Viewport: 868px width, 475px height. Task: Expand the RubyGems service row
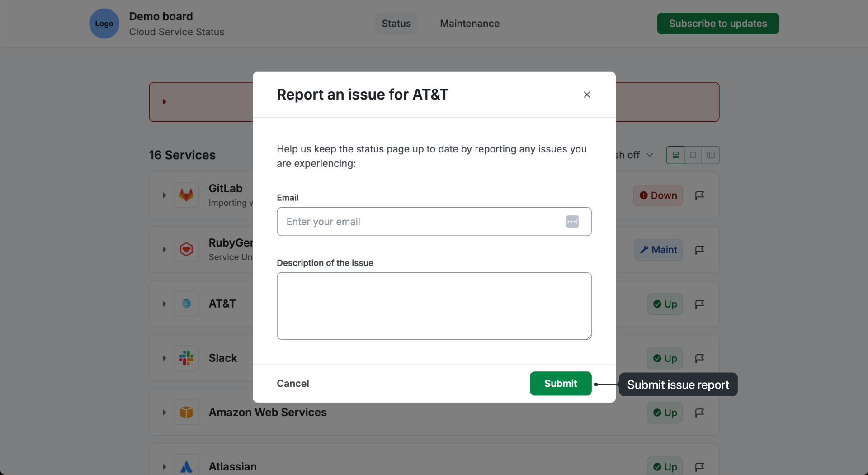pos(164,250)
